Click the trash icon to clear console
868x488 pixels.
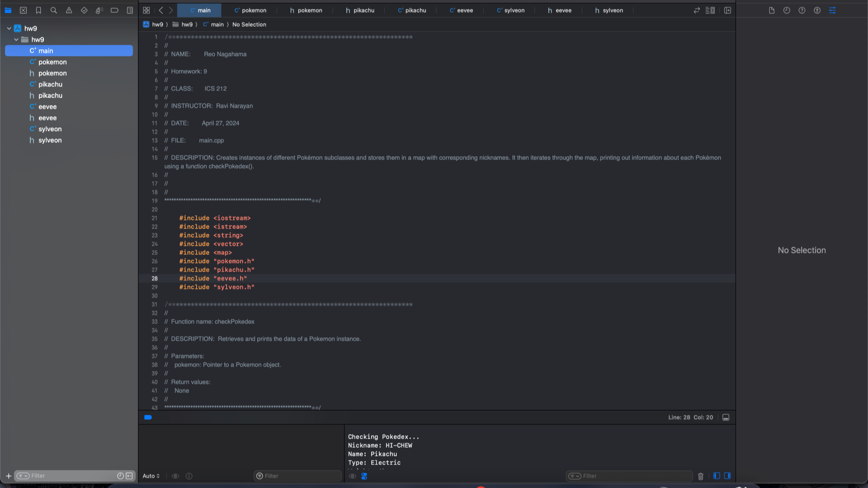pyautogui.click(x=700, y=476)
